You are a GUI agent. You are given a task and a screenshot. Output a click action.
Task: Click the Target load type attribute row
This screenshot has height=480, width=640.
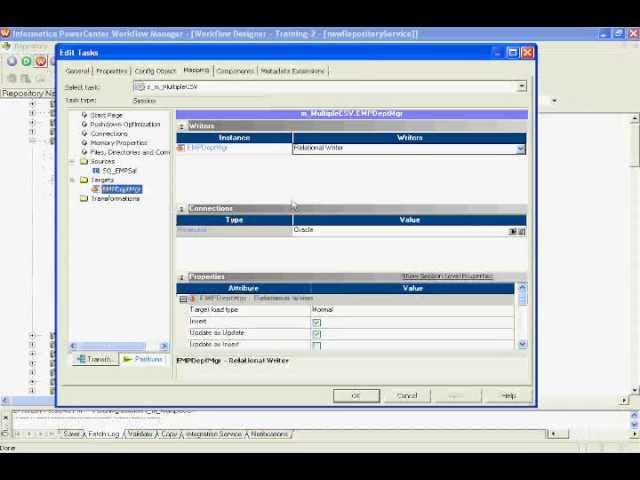(345, 310)
